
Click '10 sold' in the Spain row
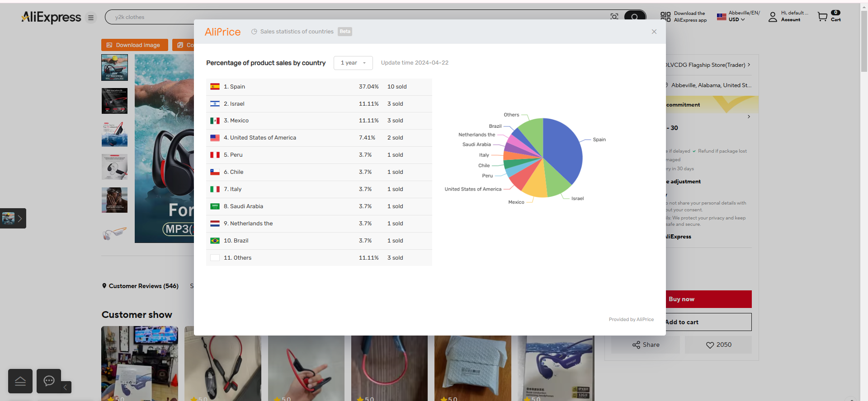coord(397,87)
